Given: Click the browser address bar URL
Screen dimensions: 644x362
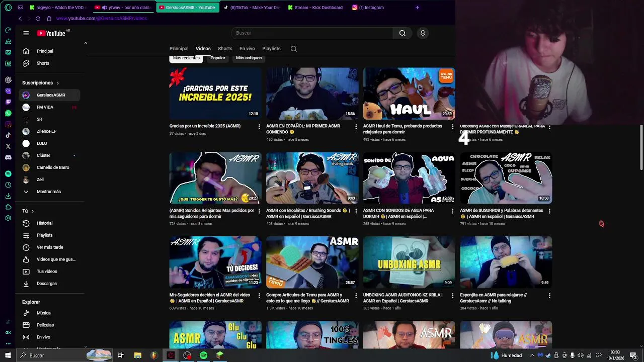Looking at the screenshot, I should 102,19.
